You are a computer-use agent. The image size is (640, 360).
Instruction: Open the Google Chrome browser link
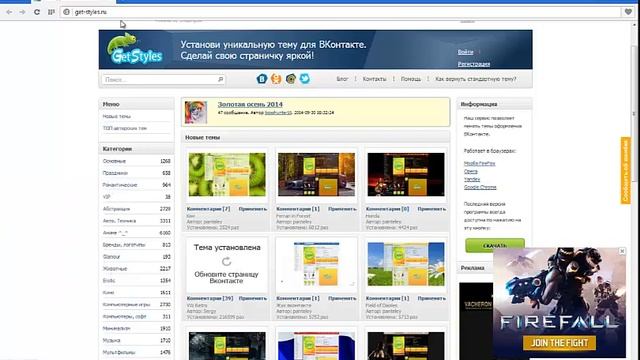point(480,187)
